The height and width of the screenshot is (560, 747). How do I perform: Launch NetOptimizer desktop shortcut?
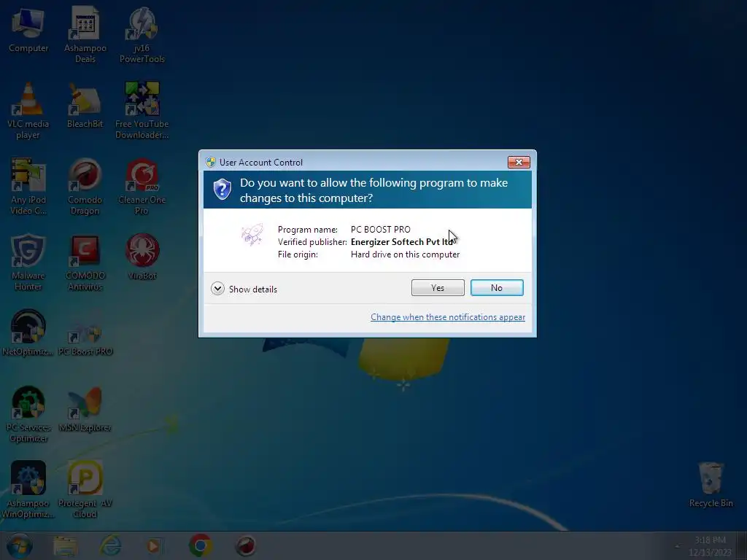click(x=28, y=332)
